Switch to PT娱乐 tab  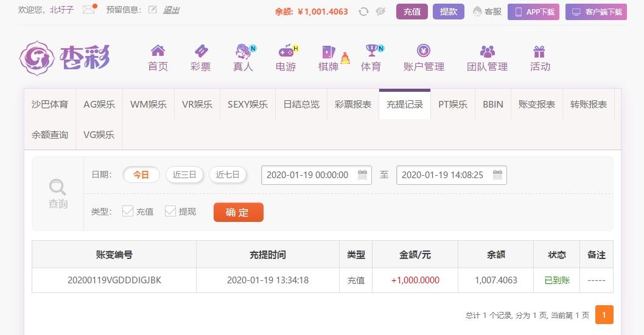(x=453, y=105)
